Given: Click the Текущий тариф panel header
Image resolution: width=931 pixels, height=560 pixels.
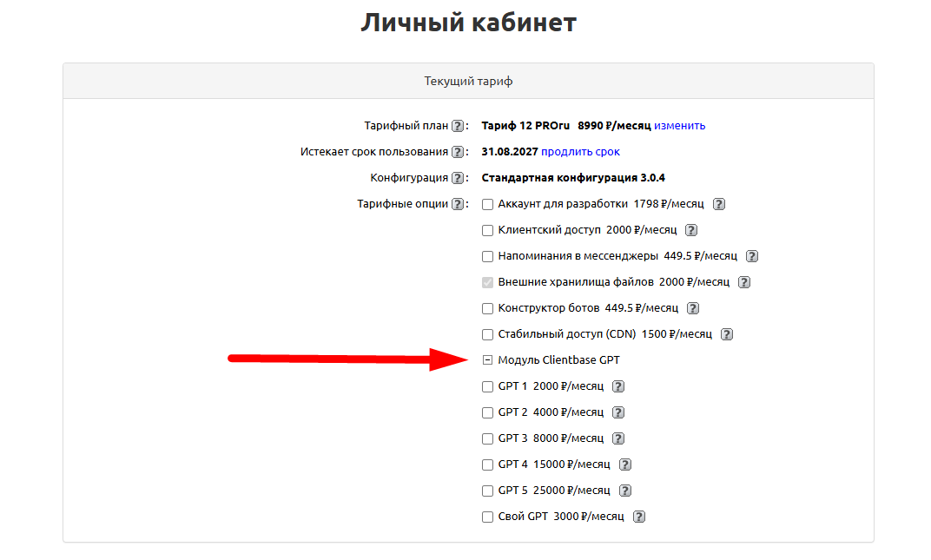Looking at the screenshot, I should pyautogui.click(x=468, y=82).
